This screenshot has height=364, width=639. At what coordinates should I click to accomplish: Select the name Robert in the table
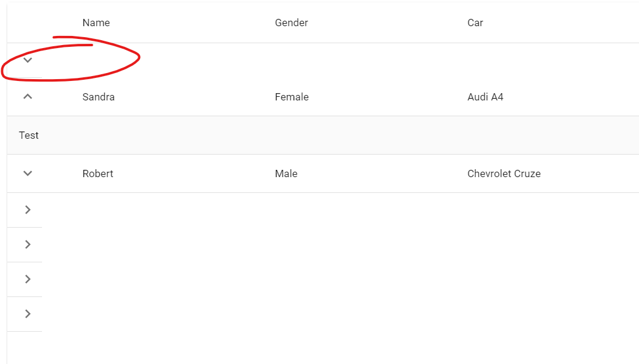tap(97, 173)
